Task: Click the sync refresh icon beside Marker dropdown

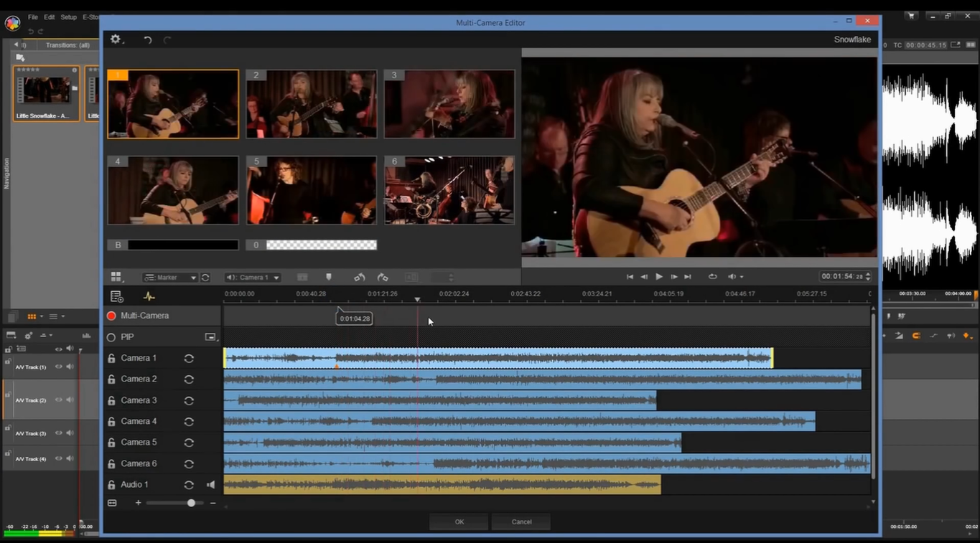Action: (205, 277)
